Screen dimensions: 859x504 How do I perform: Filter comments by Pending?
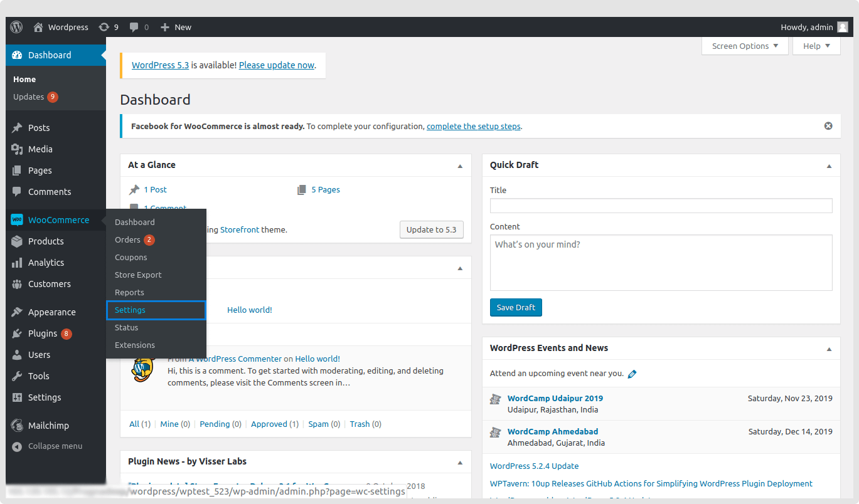click(215, 424)
